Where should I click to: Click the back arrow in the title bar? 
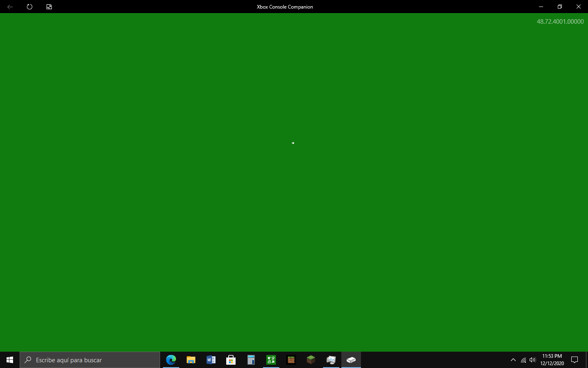(x=10, y=7)
